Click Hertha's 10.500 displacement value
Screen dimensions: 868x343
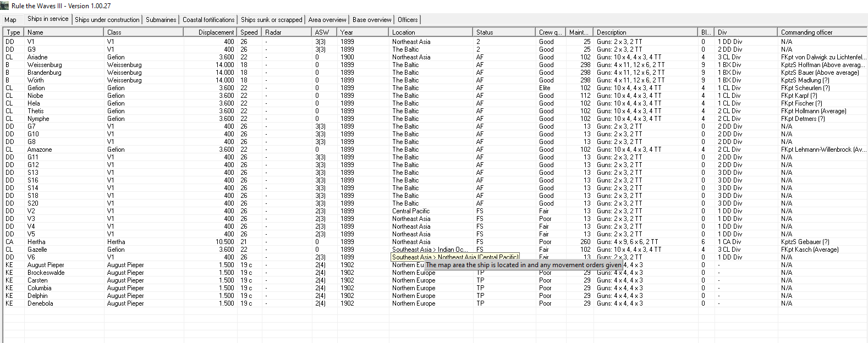[224, 242]
